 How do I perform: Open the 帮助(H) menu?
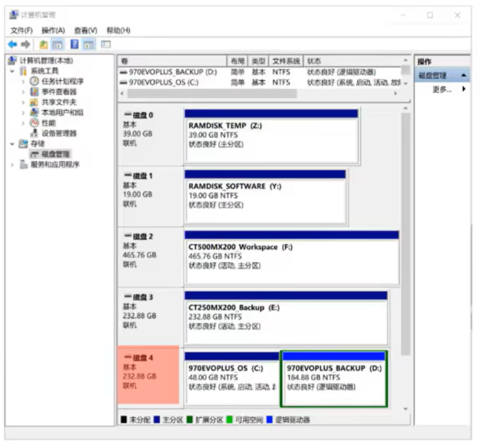point(118,30)
